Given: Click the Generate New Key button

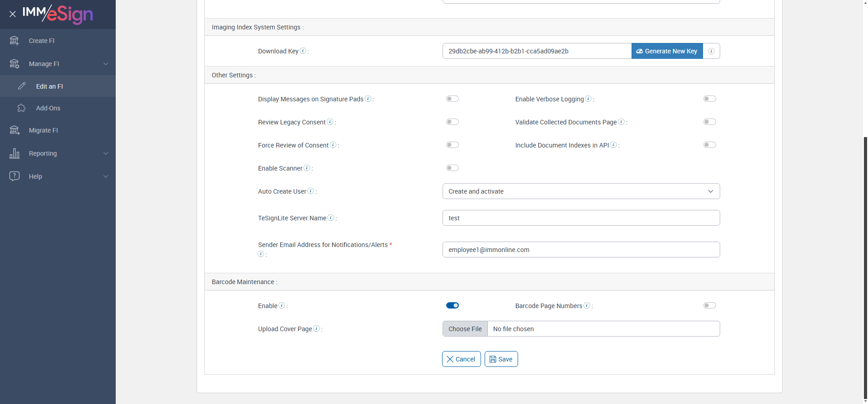Looking at the screenshot, I should [667, 51].
